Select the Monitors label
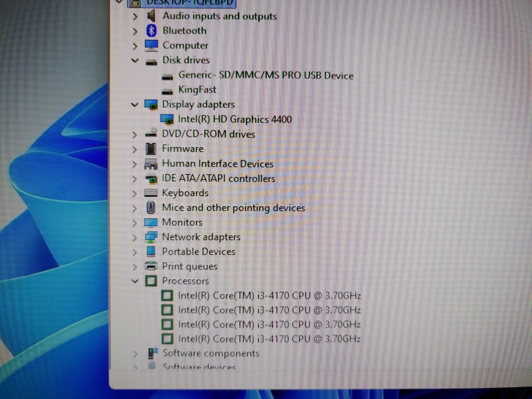Screen dimensions: 532x399 (x=183, y=222)
